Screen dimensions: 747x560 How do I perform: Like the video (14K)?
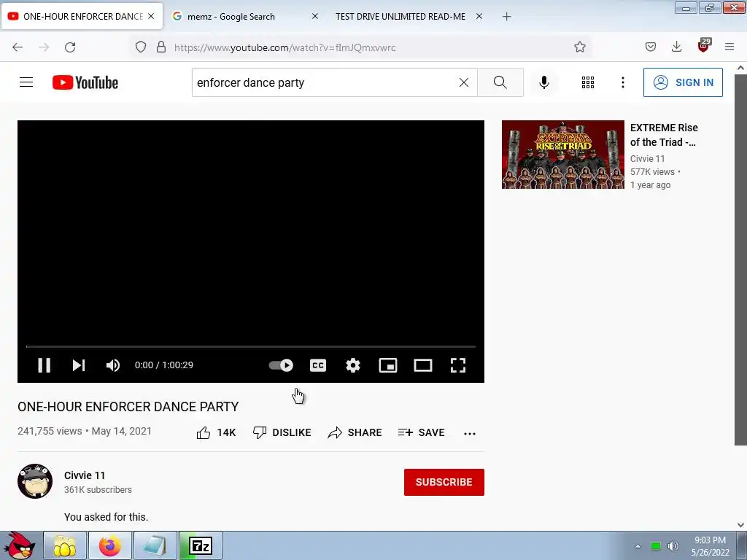(x=216, y=432)
